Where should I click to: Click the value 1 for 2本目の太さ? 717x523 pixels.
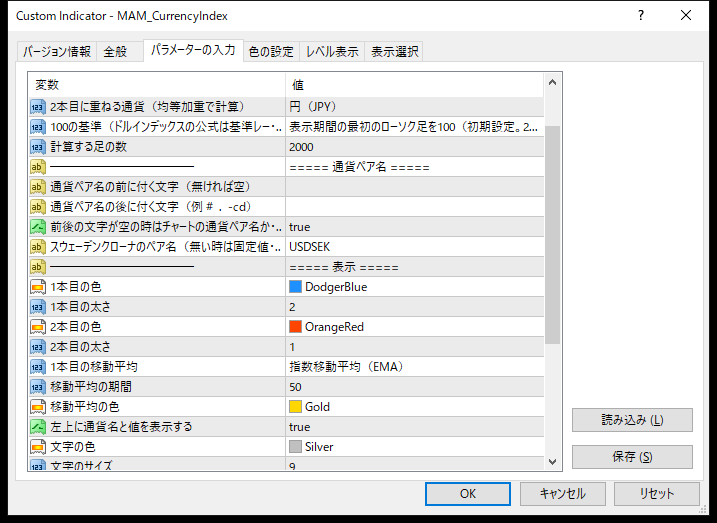click(x=415, y=347)
